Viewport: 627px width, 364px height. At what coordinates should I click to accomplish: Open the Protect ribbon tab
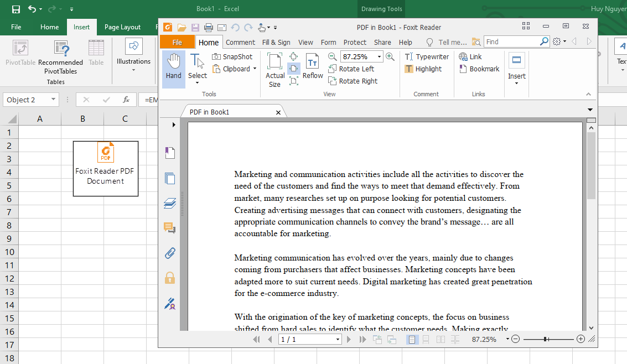pos(355,42)
